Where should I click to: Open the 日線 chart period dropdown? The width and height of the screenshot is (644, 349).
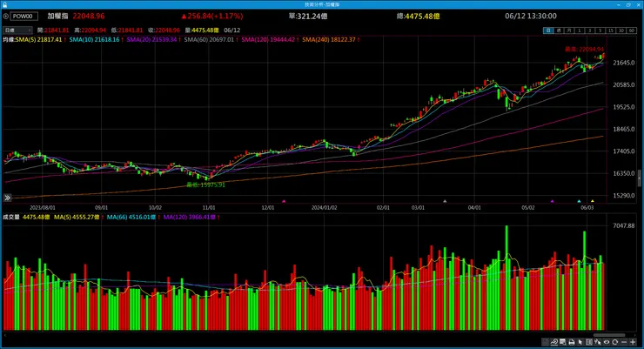17,30
